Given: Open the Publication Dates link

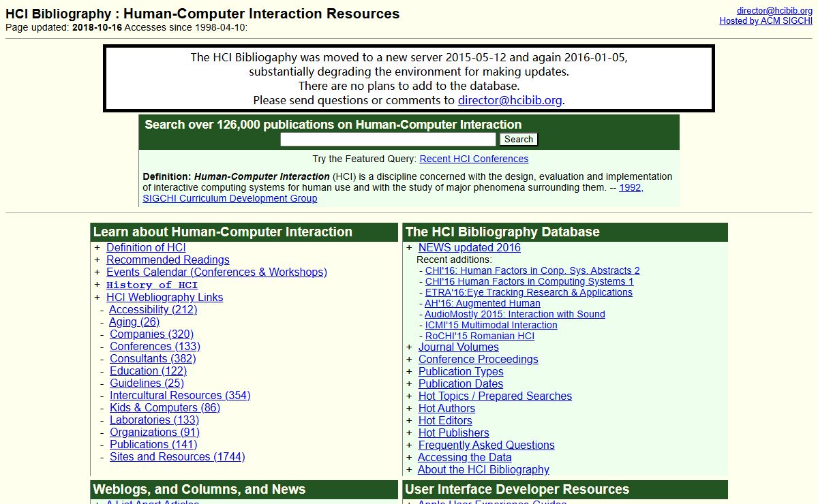Looking at the screenshot, I should [461, 384].
